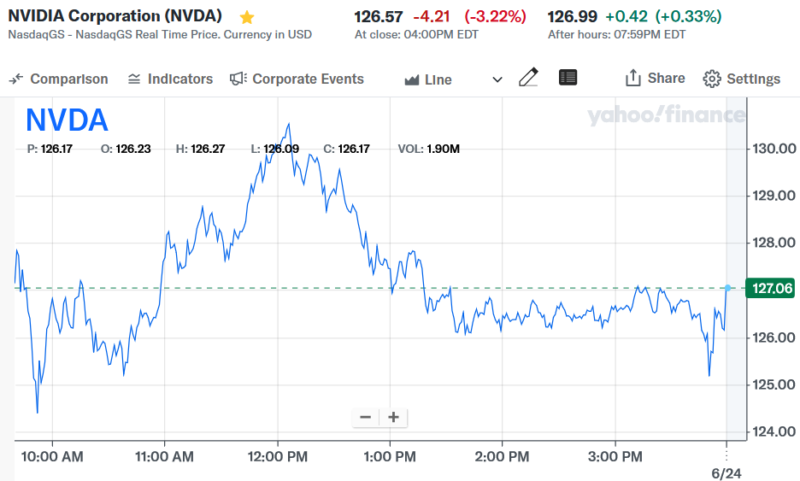Open the Comparison tool
The width and height of the screenshot is (800, 481).
pos(58,79)
